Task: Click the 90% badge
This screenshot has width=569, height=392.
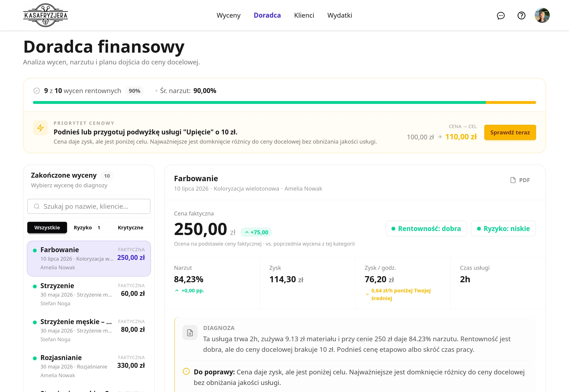Action: coord(134,91)
